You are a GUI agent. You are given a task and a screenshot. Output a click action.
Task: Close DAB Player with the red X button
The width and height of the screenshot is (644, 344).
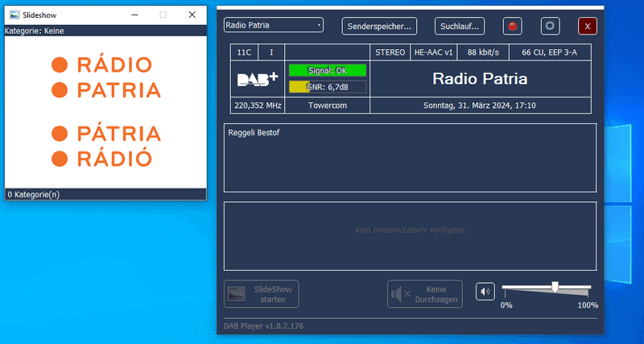(588, 27)
